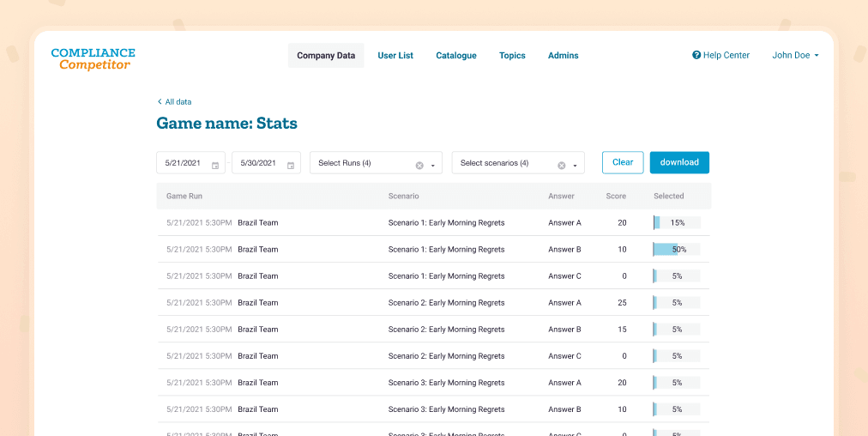Clear the Select scenarios selection
Screen dimensions: 868x436
point(562,165)
